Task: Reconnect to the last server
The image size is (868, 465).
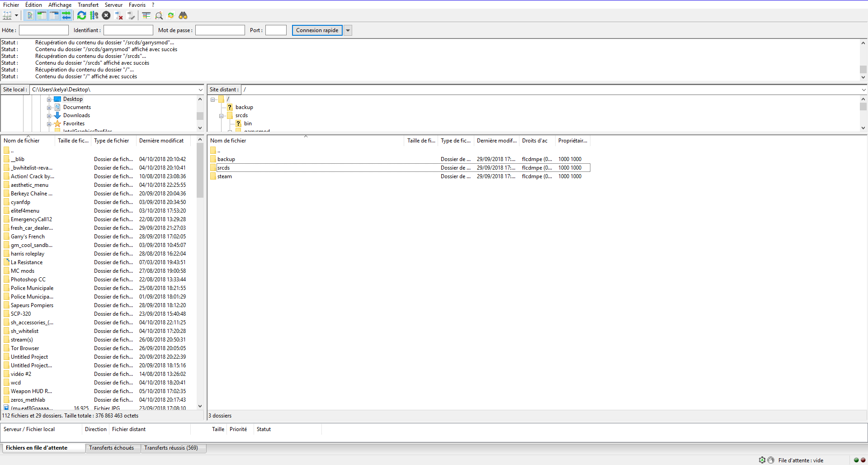Action: pyautogui.click(x=131, y=16)
